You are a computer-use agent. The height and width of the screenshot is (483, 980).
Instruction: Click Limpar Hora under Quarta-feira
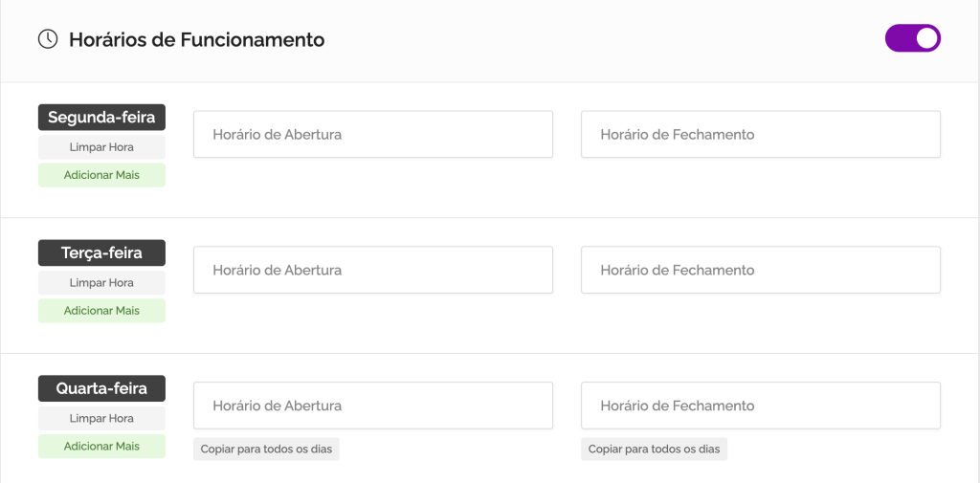click(x=101, y=418)
